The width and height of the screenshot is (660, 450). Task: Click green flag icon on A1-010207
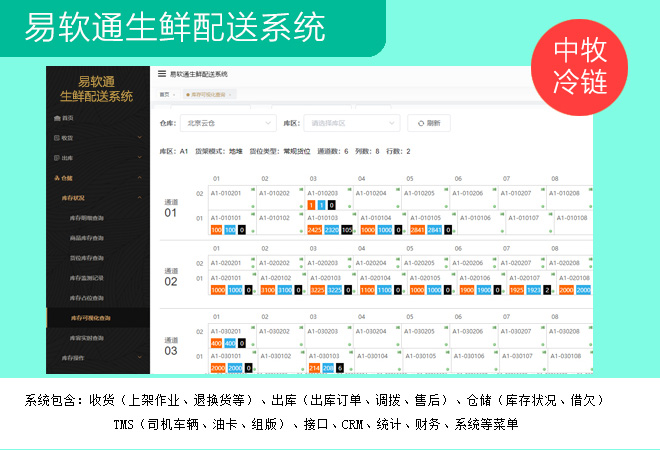tap(543, 190)
